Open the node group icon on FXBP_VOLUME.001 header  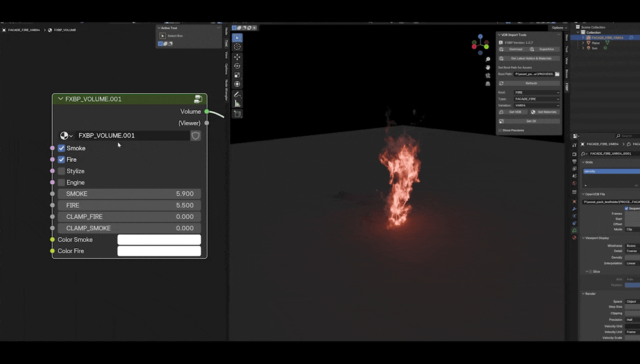198,99
